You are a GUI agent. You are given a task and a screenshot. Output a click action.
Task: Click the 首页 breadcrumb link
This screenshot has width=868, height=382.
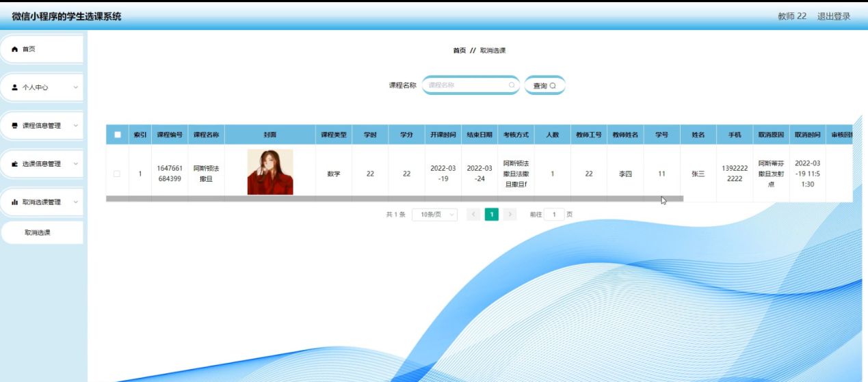460,51
